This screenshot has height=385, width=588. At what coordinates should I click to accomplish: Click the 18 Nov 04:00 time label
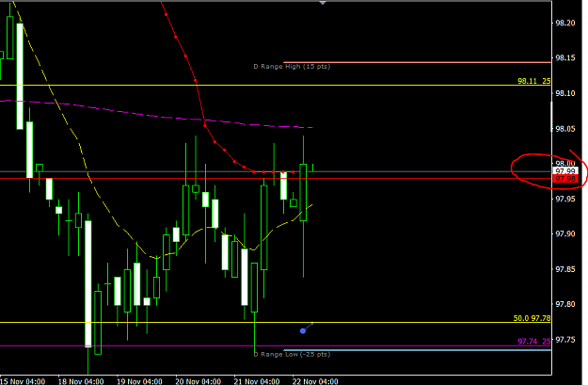(x=81, y=381)
